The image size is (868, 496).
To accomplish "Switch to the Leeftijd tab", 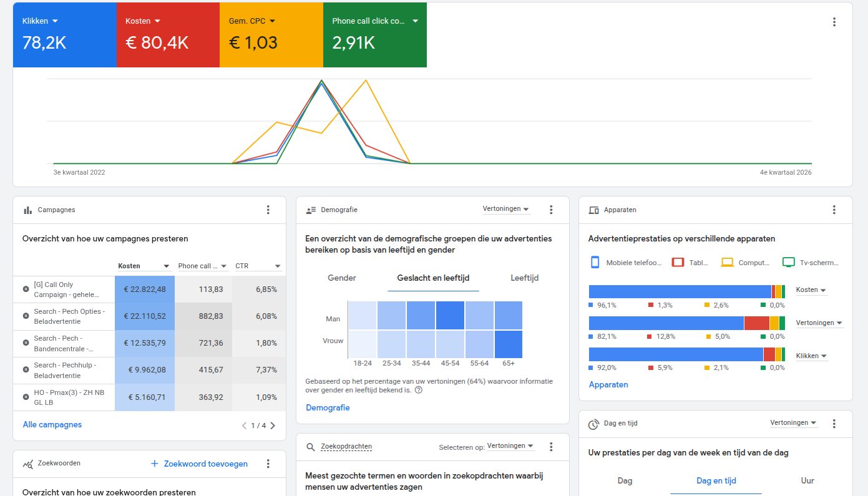I will click(524, 278).
